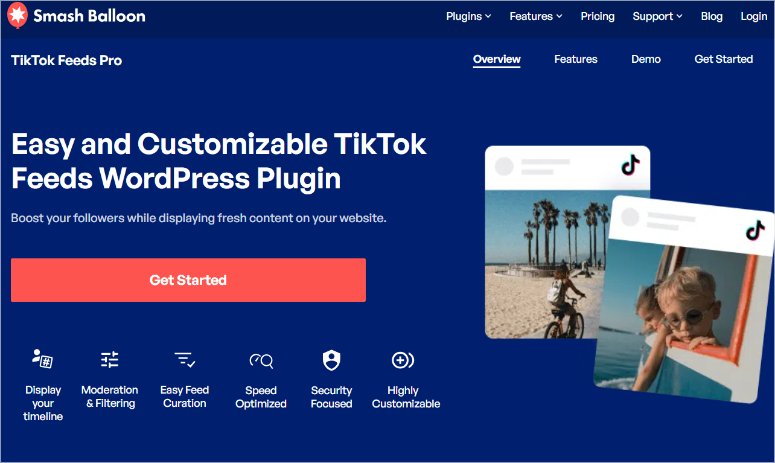775x463 pixels.
Task: Expand the Plugins dropdown menu
Action: [468, 16]
